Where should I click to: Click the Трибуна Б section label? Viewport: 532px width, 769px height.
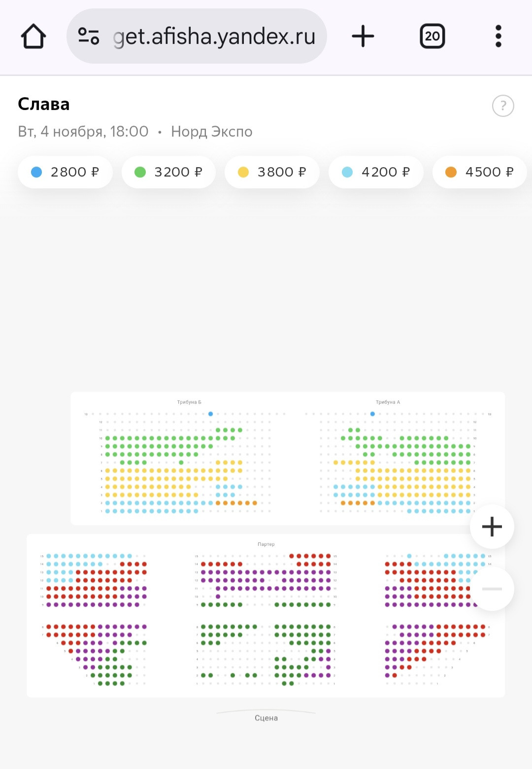(189, 402)
